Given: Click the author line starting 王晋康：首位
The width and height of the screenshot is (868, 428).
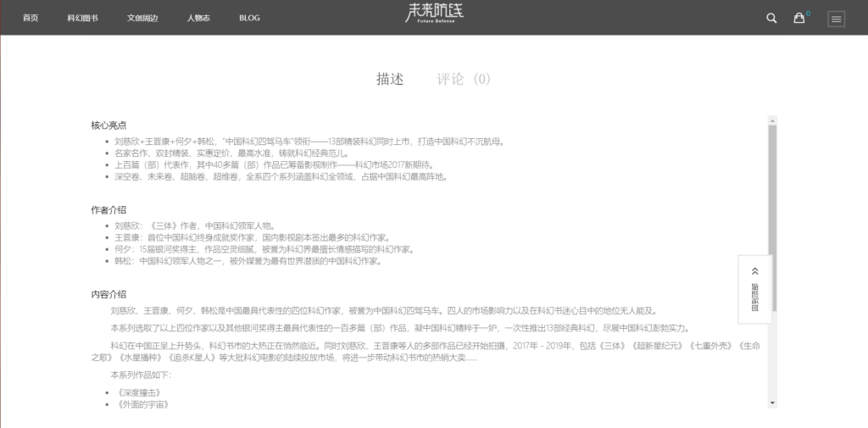Looking at the screenshot, I should (x=253, y=237).
